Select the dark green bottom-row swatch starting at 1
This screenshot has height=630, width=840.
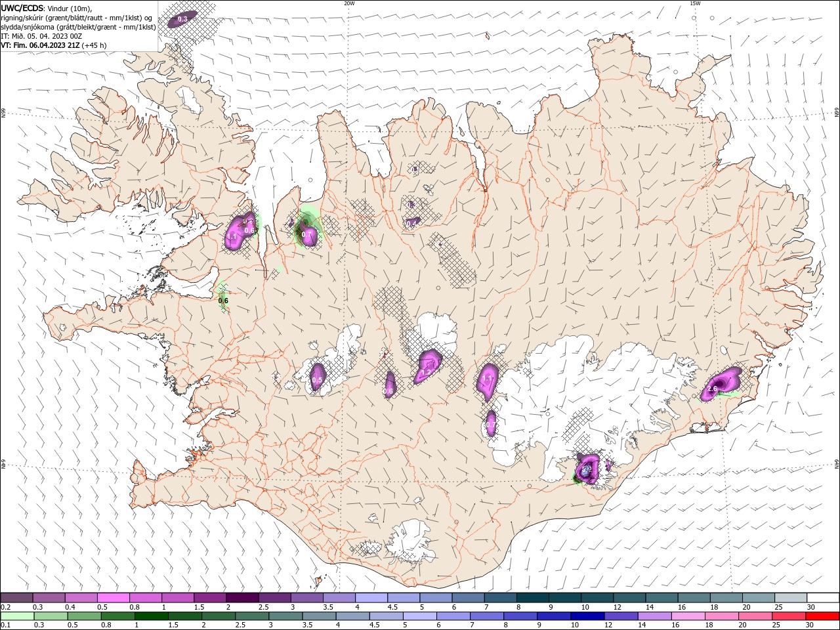pos(151,616)
